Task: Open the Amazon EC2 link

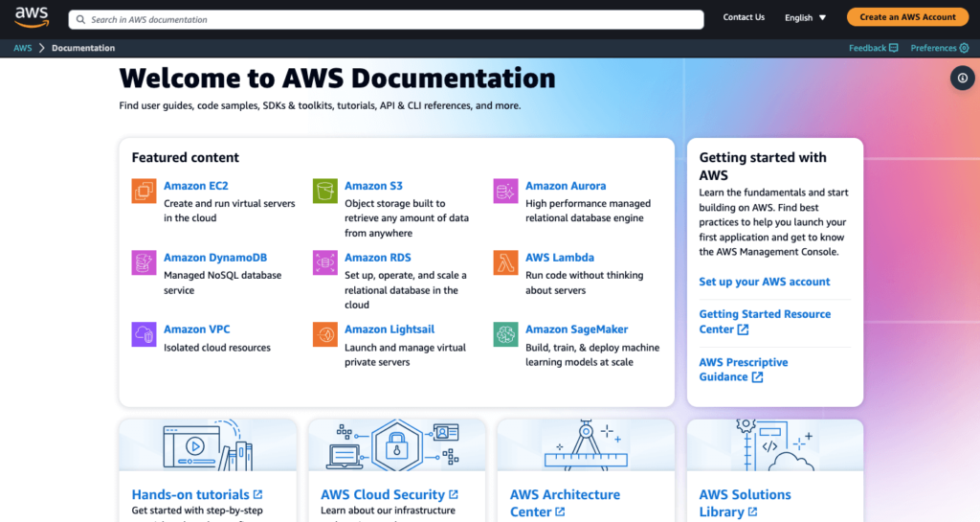Action: coord(195,186)
